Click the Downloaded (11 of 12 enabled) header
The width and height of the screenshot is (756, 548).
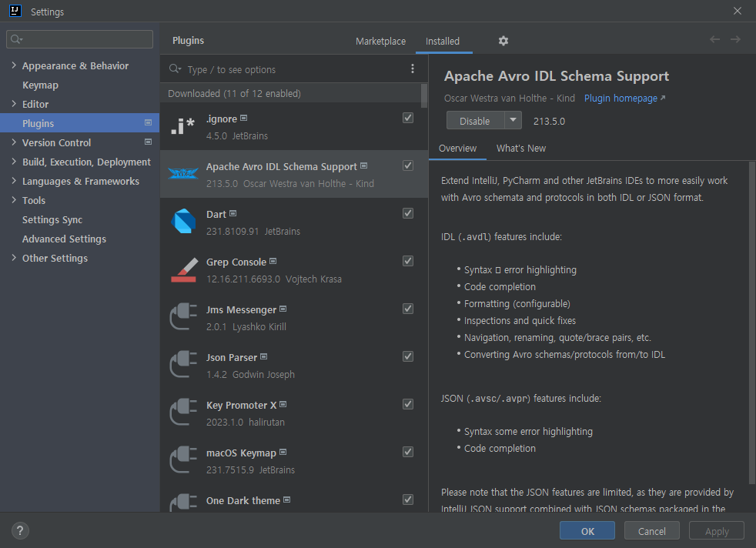click(234, 93)
